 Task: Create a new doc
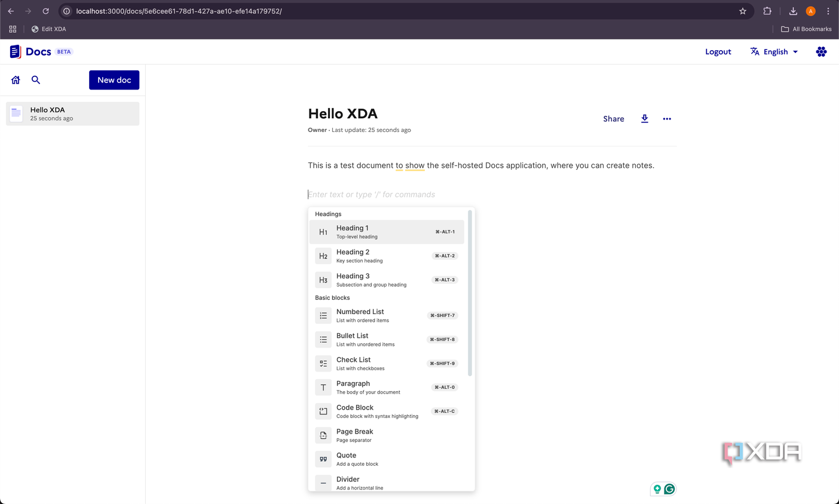point(114,80)
